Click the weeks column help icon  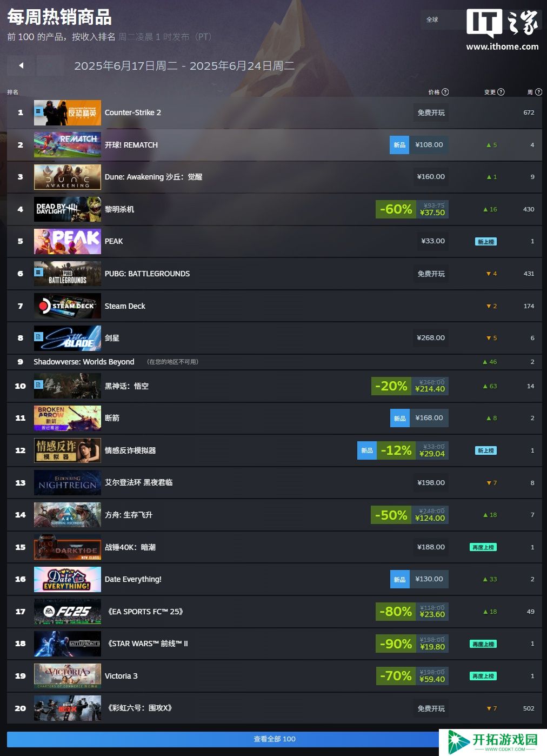(538, 92)
